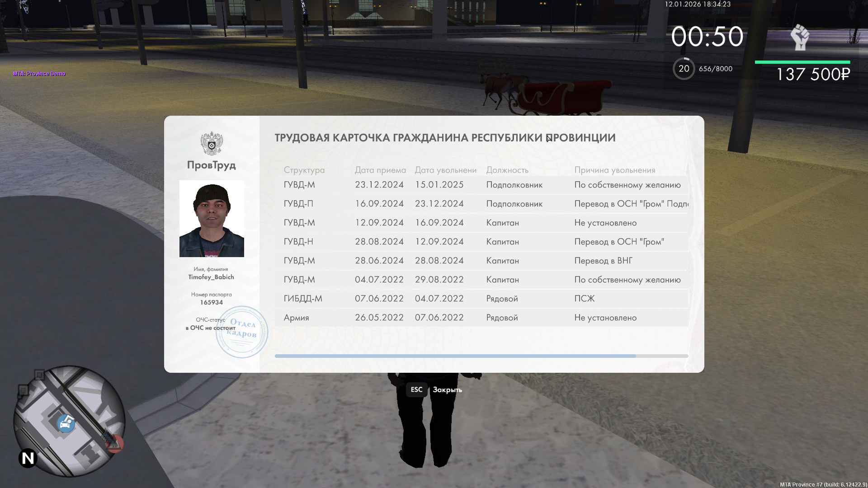Click the red triangle marker on minimap

coord(113,443)
